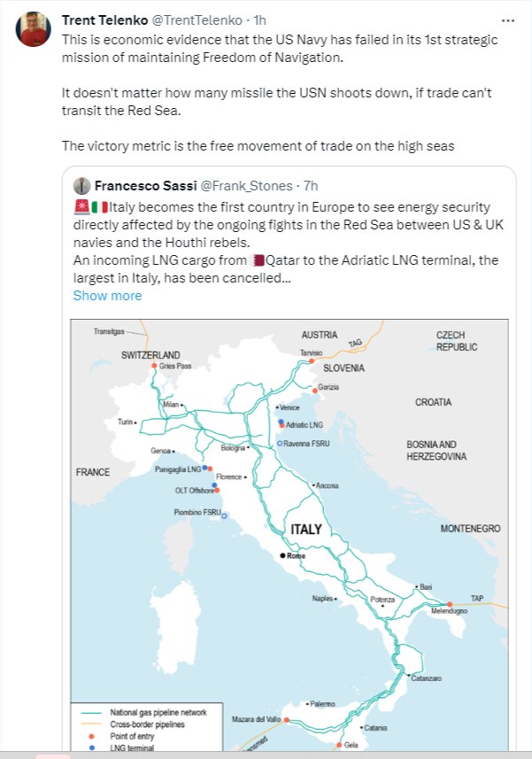The height and width of the screenshot is (759, 532).
Task: Click the Tarvisio entry point marker
Action: click(312, 361)
